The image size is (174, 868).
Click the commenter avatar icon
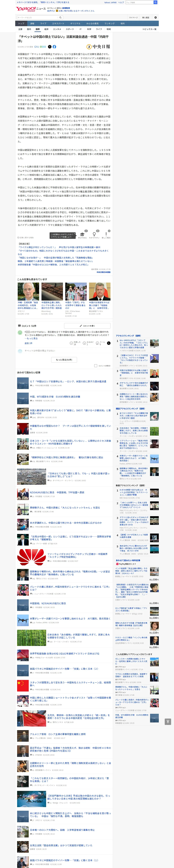pyautogui.click(x=20, y=333)
